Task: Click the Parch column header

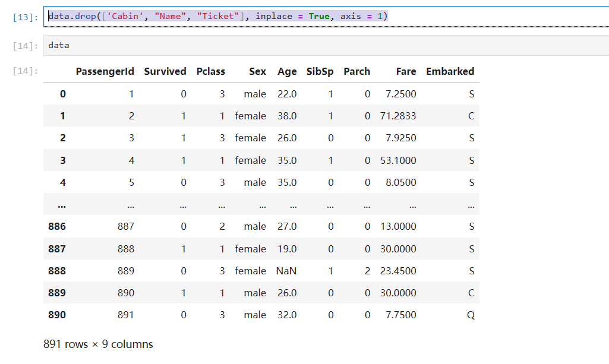Action: tap(357, 71)
